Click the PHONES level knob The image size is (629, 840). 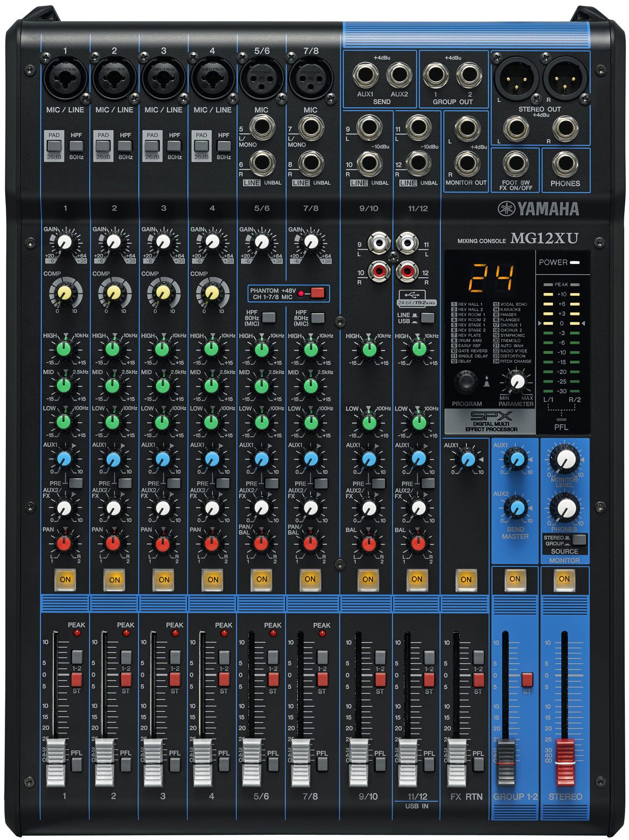coord(564,508)
